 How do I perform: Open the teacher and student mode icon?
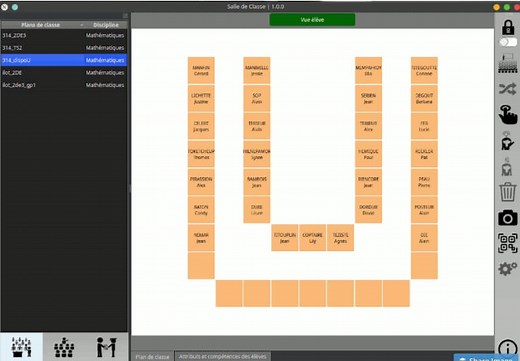point(107,347)
